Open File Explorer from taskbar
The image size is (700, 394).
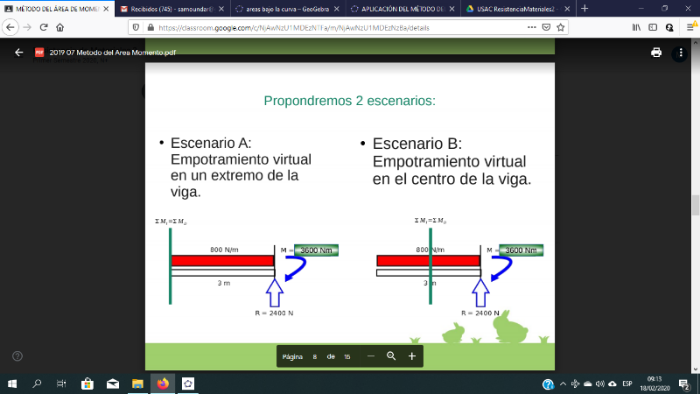pyautogui.click(x=138, y=384)
